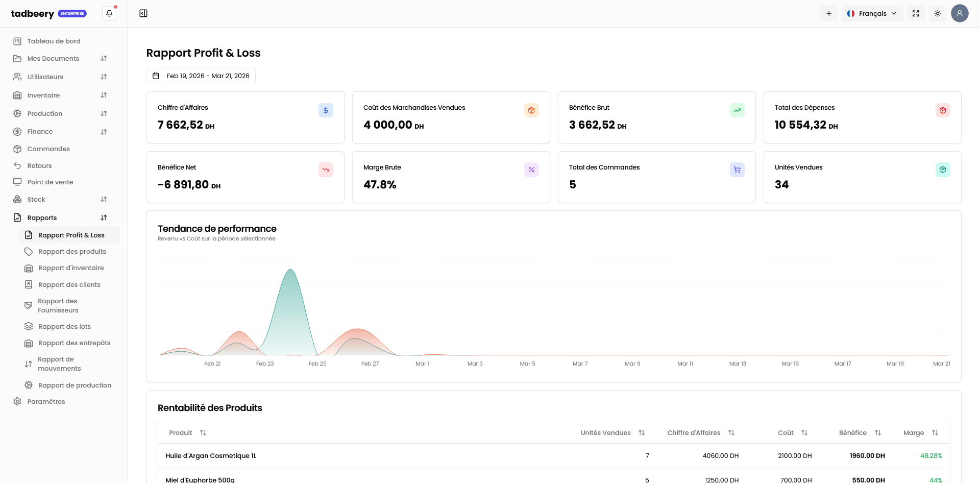980x483 pixels.
Task: Open Point de vente
Action: [50, 182]
